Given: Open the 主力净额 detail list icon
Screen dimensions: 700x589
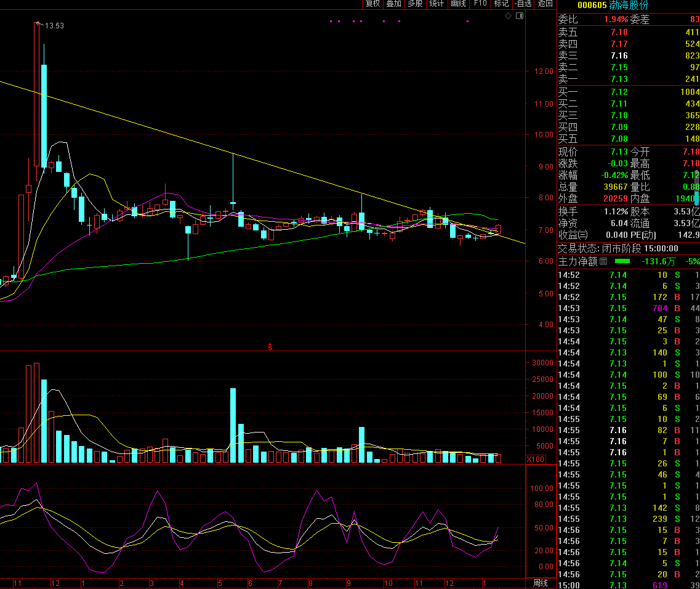Looking at the screenshot, I should [x=603, y=261].
